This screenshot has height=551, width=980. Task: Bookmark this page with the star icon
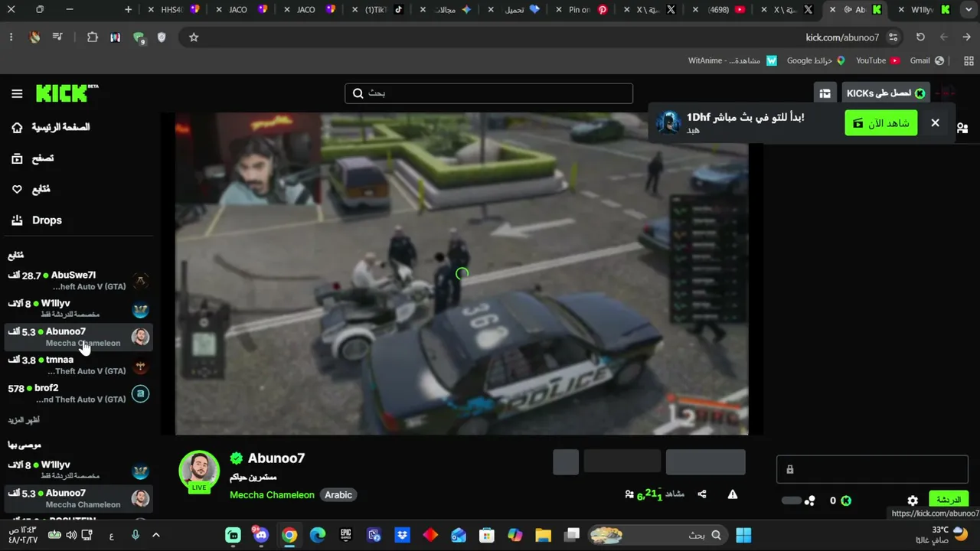[x=194, y=37]
